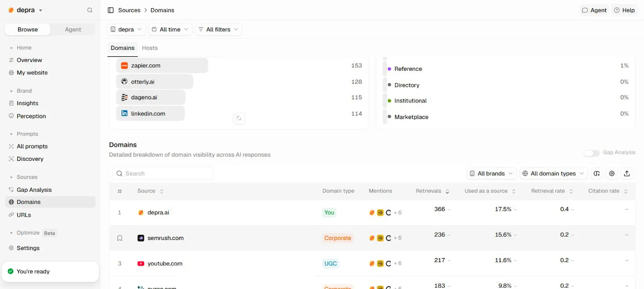Click the zapier.com bar in the chart
This screenshot has width=644, height=289.
[x=162, y=66]
